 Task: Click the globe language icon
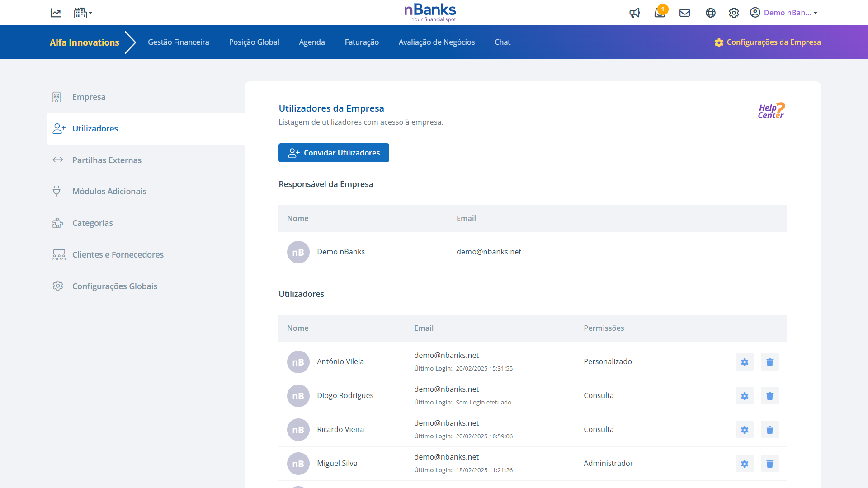710,13
